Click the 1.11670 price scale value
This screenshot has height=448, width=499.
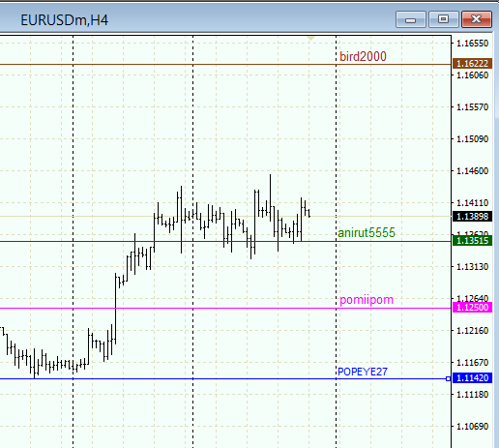pyautogui.click(x=473, y=363)
